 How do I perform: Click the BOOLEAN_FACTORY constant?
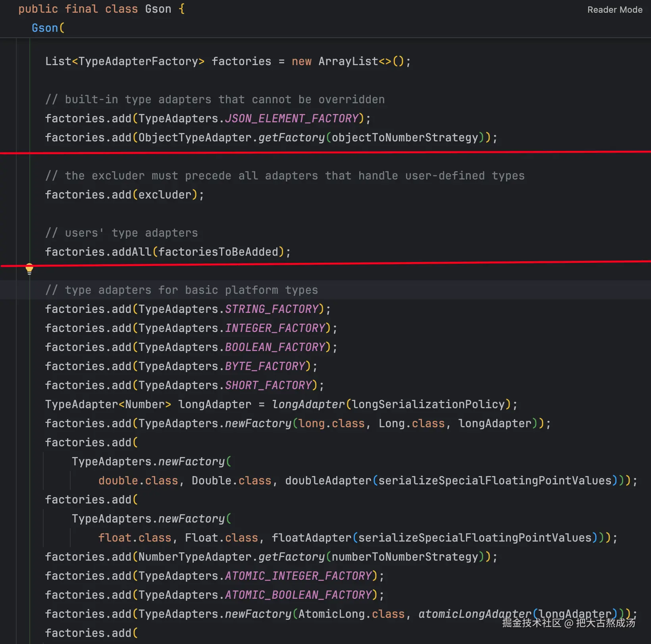point(275,347)
